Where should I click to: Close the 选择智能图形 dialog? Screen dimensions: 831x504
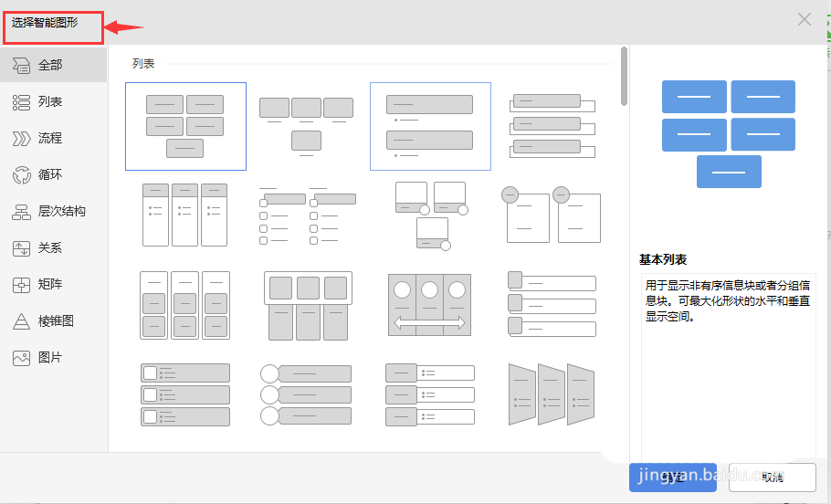coord(804,19)
